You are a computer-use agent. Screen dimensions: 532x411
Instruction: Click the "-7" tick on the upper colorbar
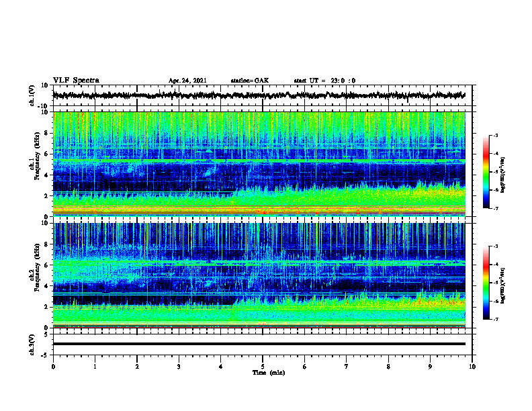(x=496, y=208)
